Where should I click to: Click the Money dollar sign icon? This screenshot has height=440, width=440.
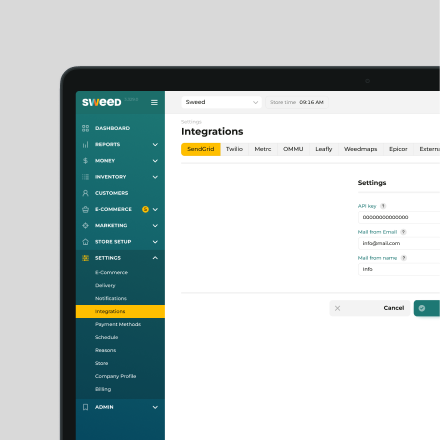(x=85, y=161)
